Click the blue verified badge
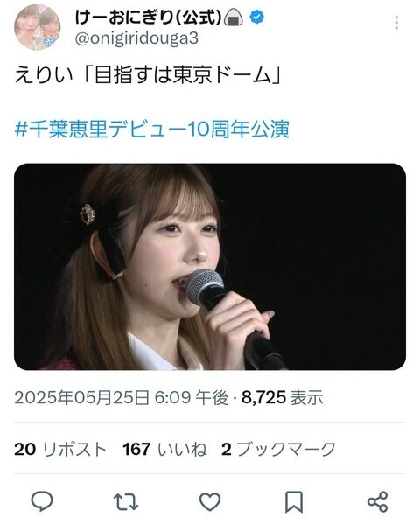The width and height of the screenshot is (420, 525). point(257,17)
